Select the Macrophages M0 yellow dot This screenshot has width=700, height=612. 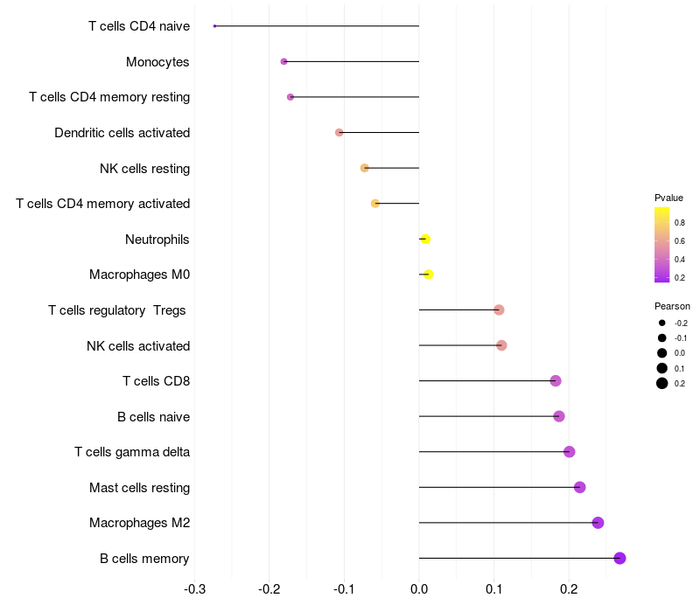[x=429, y=275]
